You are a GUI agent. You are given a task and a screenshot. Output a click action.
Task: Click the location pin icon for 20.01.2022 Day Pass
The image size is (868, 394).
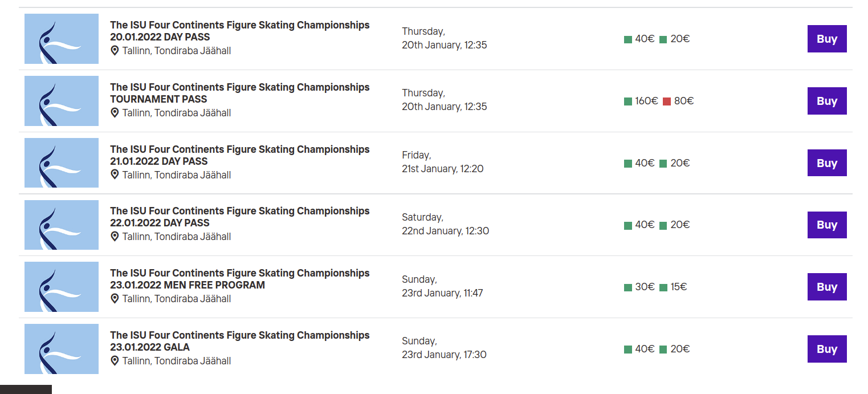tap(115, 51)
